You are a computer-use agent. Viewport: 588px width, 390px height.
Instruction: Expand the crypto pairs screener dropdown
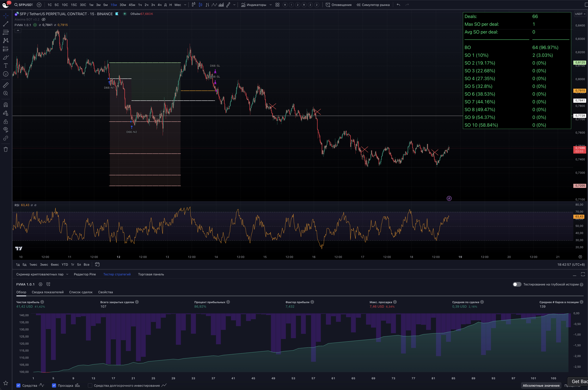tap(67, 274)
